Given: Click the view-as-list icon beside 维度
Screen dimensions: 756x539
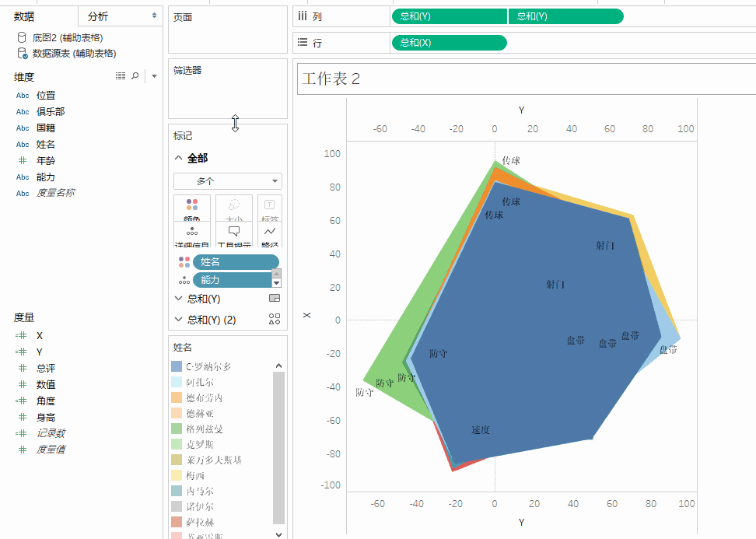Looking at the screenshot, I should 121,75.
